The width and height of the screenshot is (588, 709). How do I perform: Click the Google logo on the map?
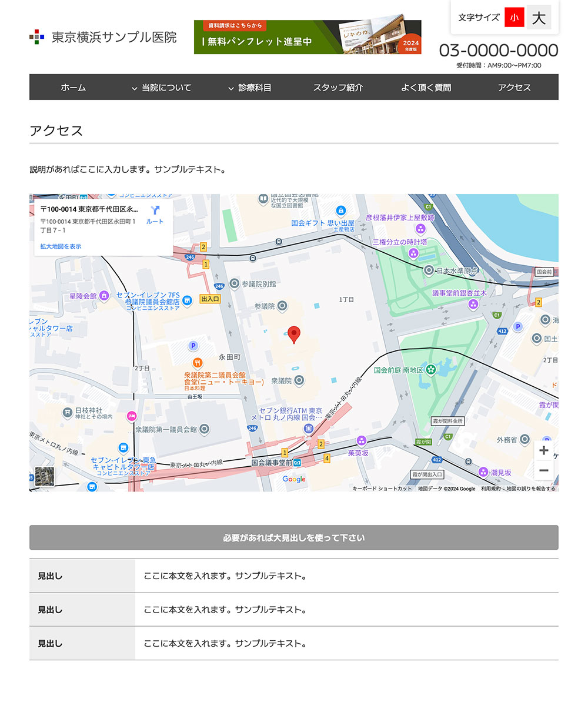(x=294, y=479)
